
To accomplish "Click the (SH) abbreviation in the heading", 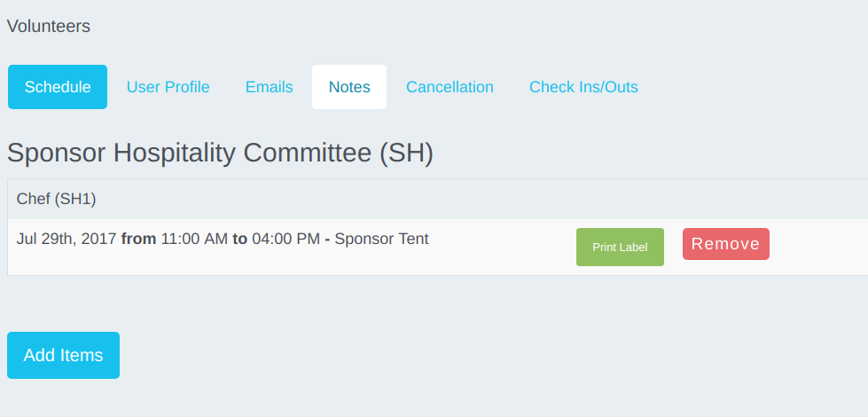I will [406, 153].
